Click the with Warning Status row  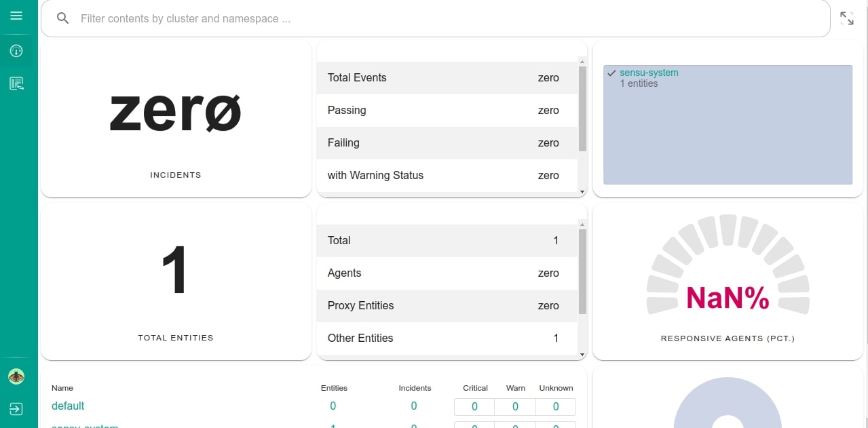(x=447, y=176)
